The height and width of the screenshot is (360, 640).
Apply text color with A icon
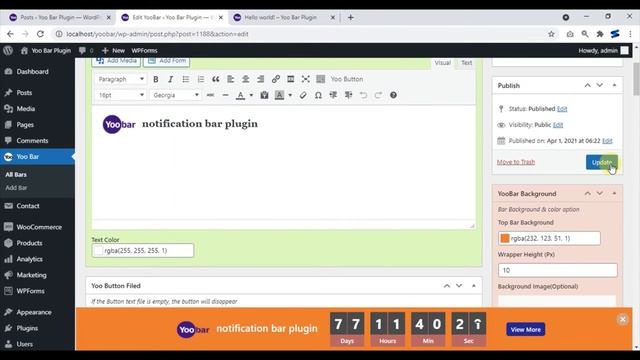click(x=240, y=95)
